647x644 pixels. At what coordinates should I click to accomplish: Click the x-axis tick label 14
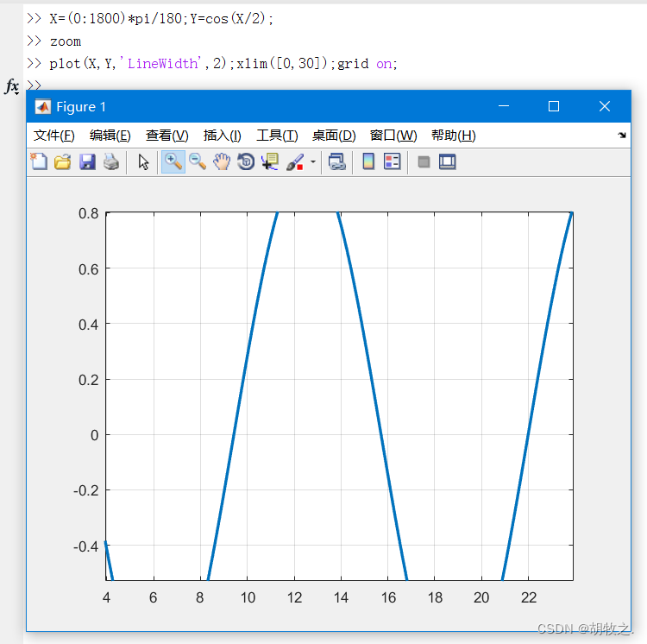[x=341, y=597]
